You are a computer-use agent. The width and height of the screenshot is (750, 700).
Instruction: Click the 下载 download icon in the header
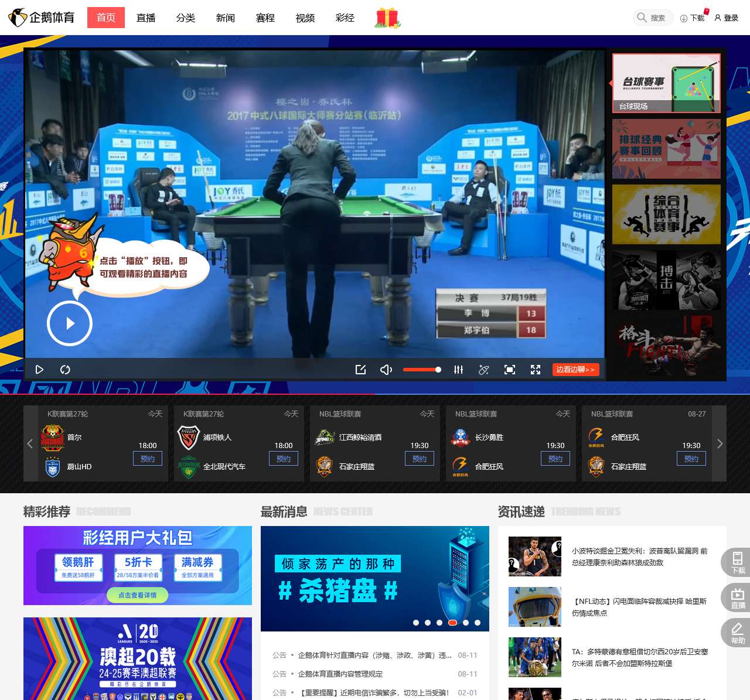692,18
